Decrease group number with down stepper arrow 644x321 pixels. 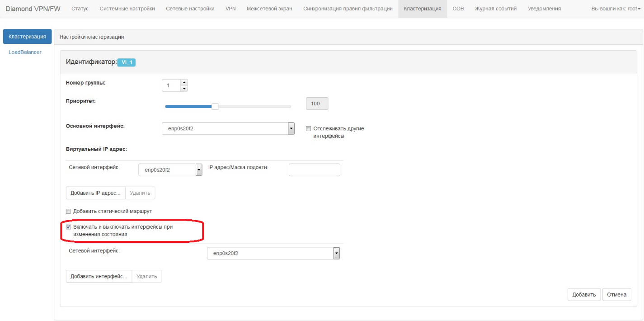(183, 88)
